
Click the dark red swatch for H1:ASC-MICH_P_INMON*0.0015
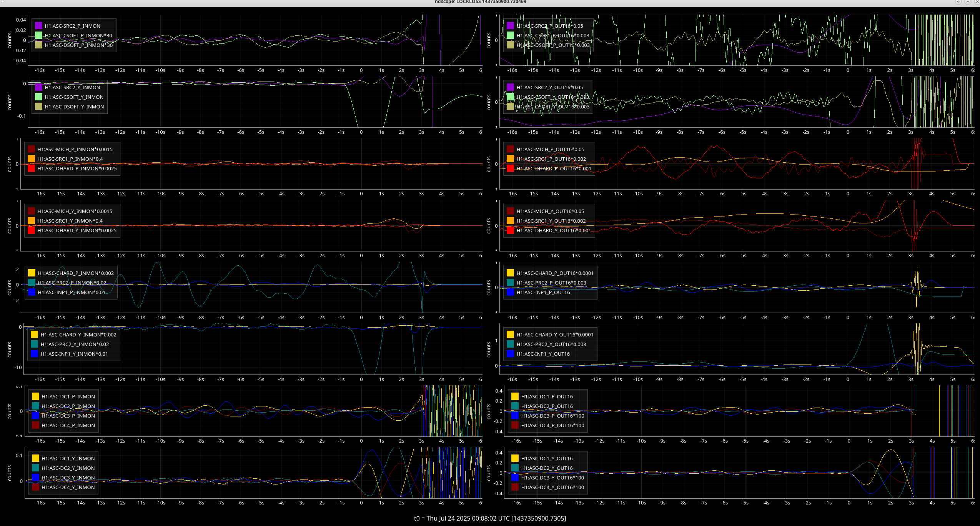pos(31,149)
